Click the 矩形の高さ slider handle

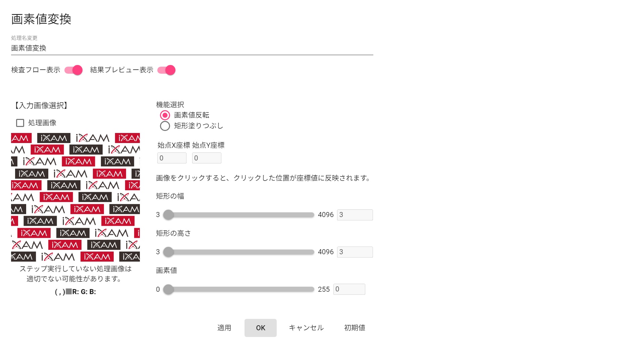tap(168, 252)
